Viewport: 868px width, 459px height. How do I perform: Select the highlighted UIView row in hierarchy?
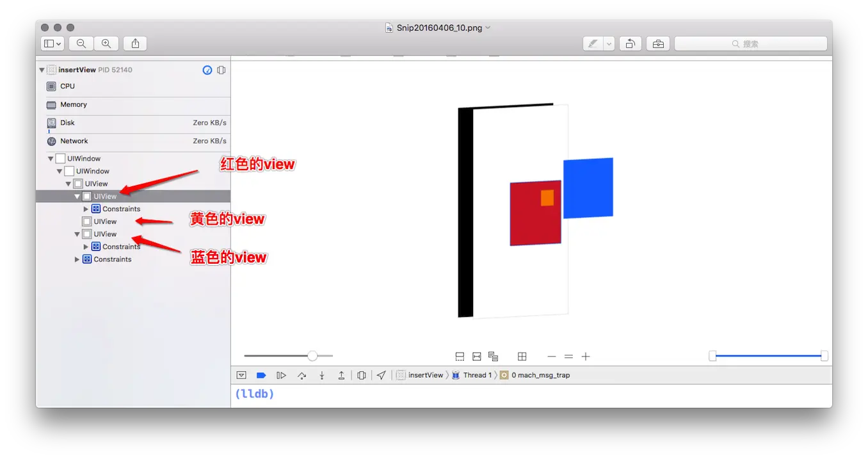coord(133,197)
